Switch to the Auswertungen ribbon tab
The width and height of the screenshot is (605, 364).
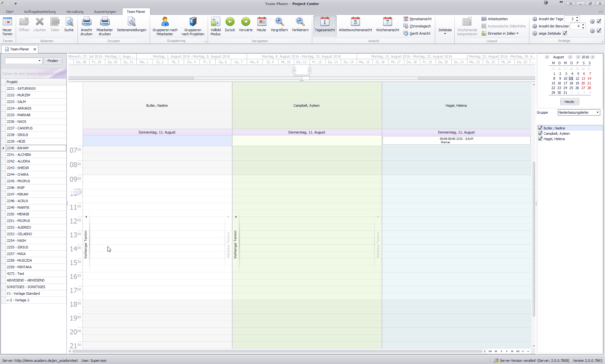click(105, 12)
